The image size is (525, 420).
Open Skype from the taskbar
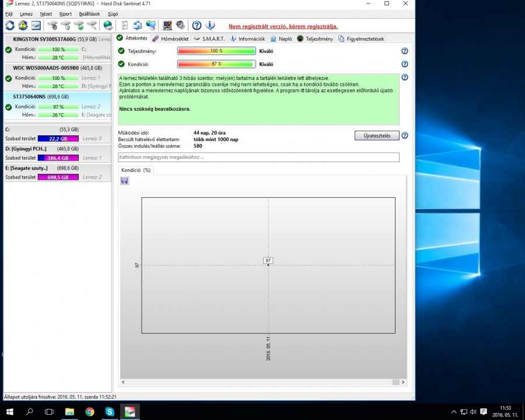click(110, 412)
